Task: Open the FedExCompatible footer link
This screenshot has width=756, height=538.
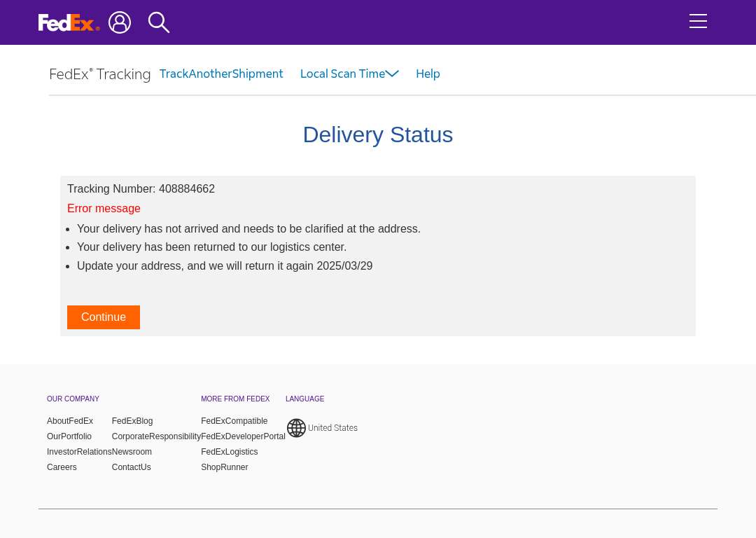Action: (234, 421)
